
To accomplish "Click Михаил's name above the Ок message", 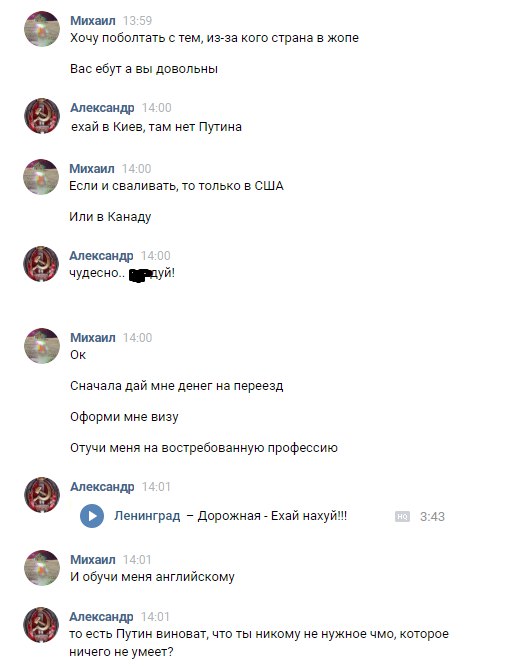I will (93, 337).
